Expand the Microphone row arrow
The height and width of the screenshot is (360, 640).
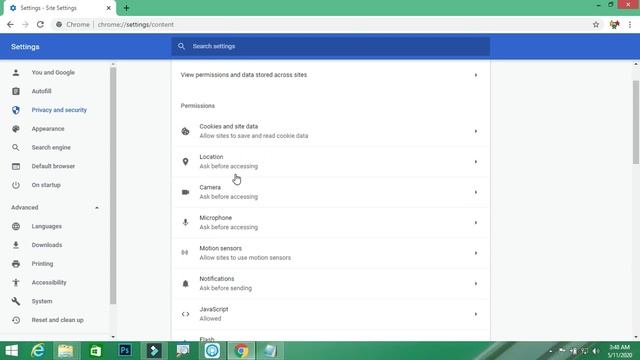[x=476, y=222]
